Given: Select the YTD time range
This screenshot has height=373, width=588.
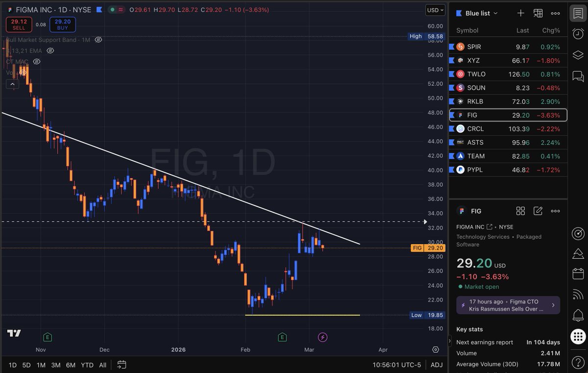Looking at the screenshot, I should click(x=87, y=365).
